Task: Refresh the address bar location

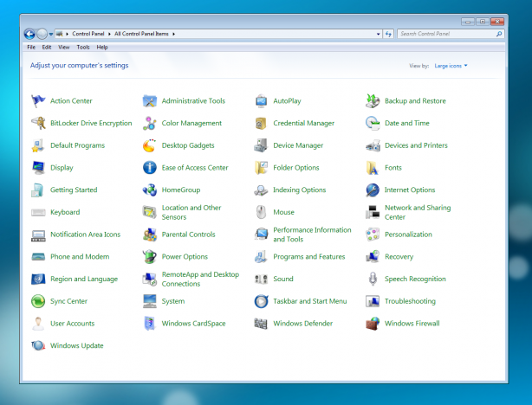Action: coord(388,34)
